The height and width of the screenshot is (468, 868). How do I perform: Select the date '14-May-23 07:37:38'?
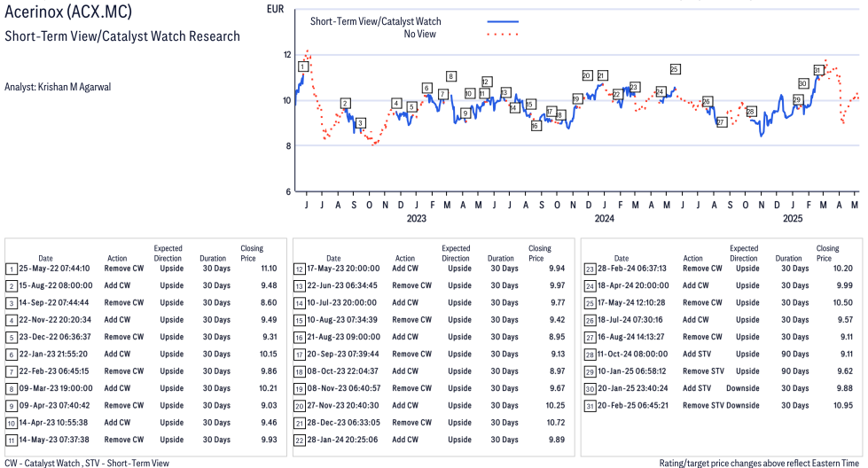54,440
